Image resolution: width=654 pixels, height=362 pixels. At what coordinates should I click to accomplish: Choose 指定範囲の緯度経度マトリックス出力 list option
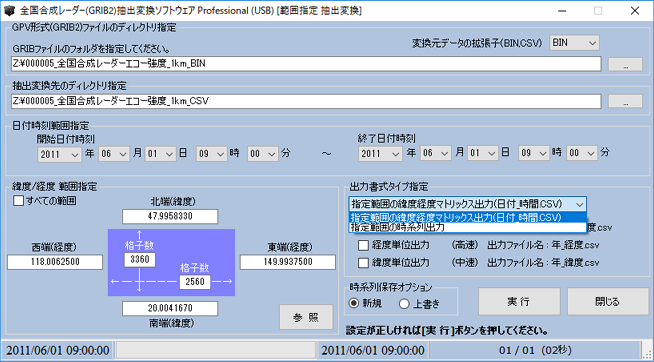tap(467, 217)
